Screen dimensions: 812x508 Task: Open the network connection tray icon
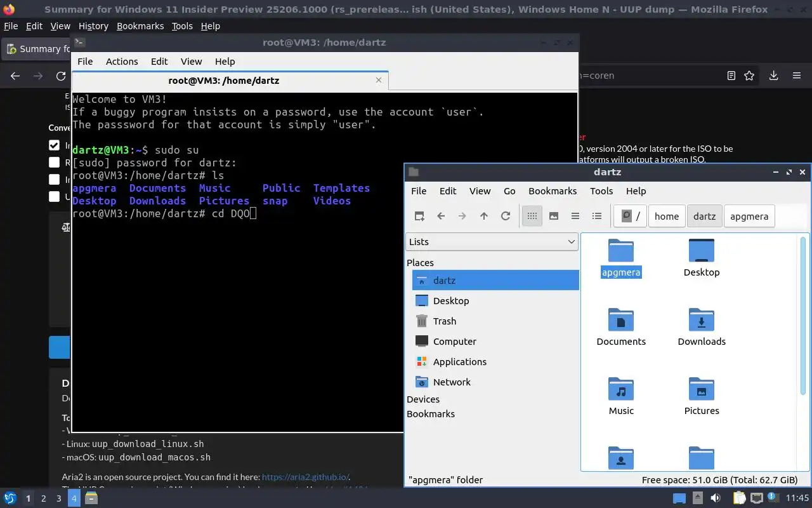click(x=756, y=498)
